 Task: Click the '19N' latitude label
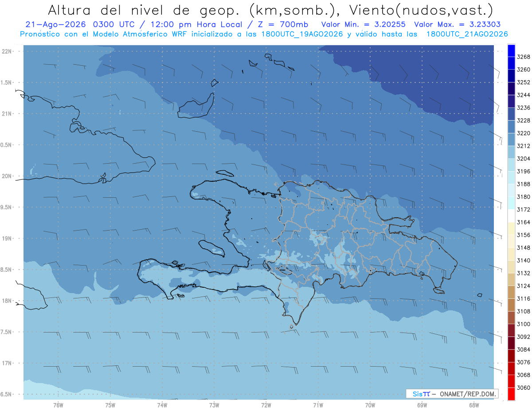7,239
